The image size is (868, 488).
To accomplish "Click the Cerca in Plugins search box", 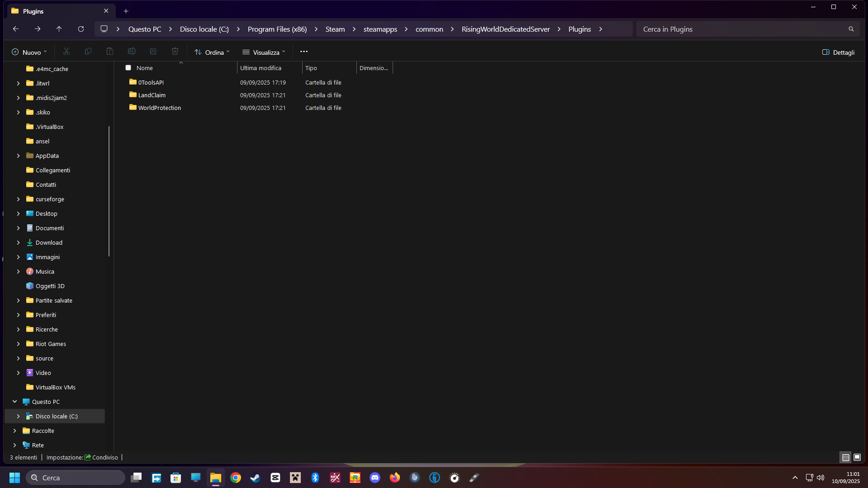I will tap(742, 29).
